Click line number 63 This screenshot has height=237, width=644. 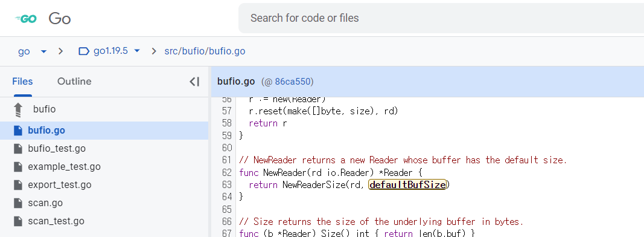[227, 185]
